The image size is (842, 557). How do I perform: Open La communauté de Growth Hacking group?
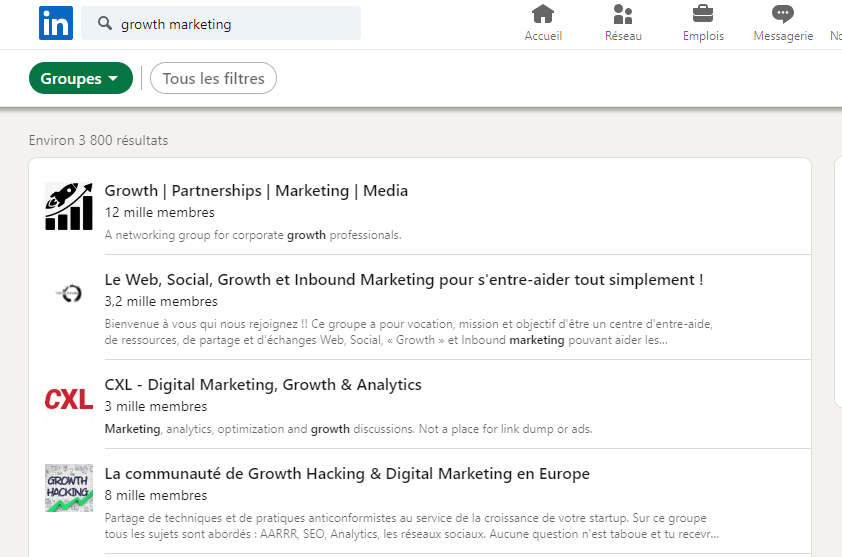pyautogui.click(x=347, y=474)
